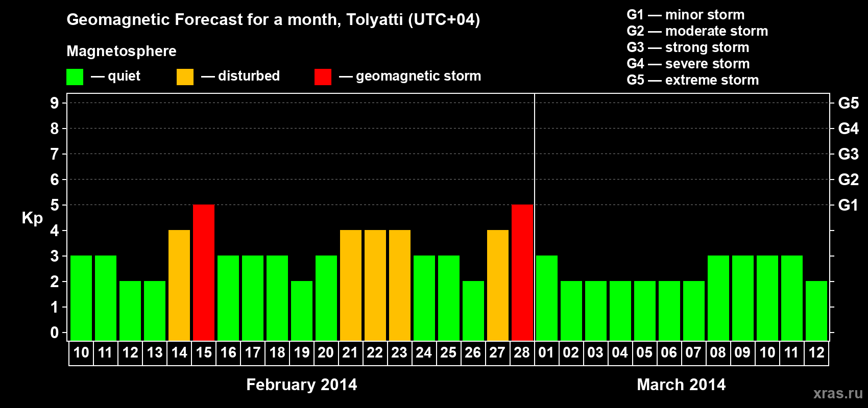This screenshot has width=868, height=408.
Task: Click the Kp axis value 9
Action: click(55, 103)
